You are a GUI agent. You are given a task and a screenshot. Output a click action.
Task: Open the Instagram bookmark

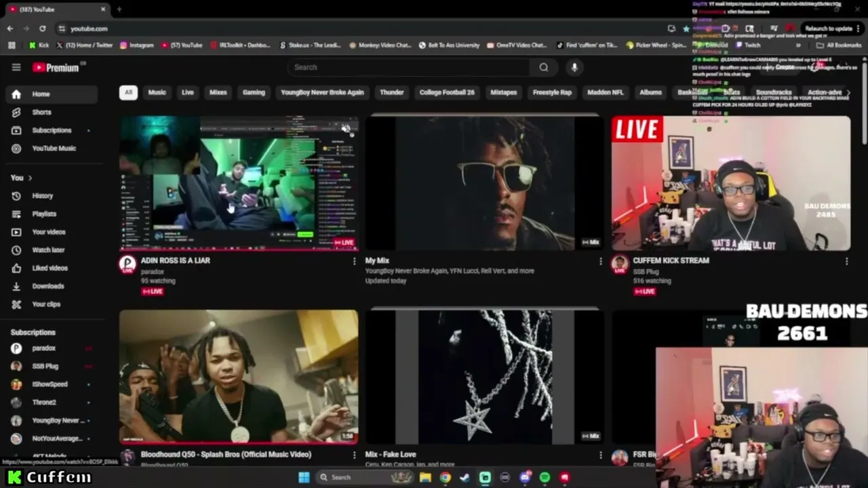coord(136,45)
